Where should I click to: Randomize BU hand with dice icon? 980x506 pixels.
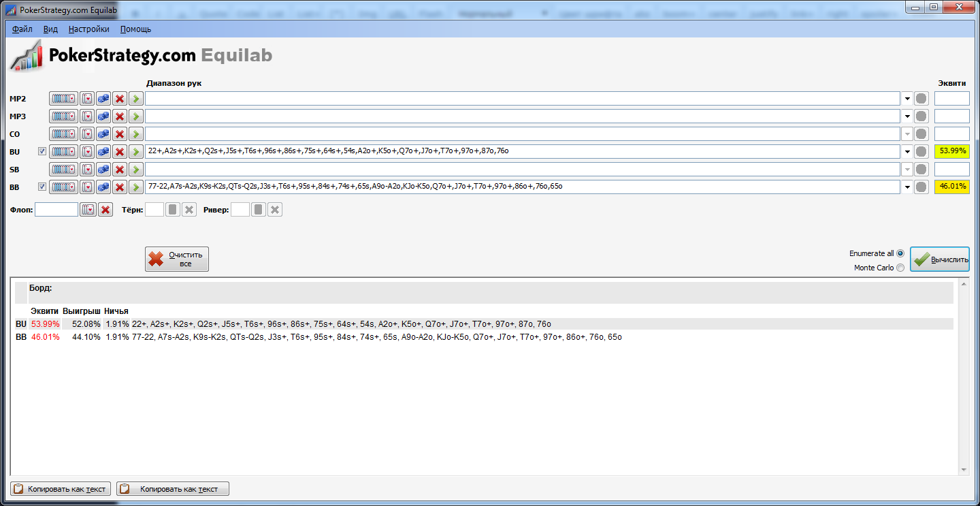tap(103, 151)
